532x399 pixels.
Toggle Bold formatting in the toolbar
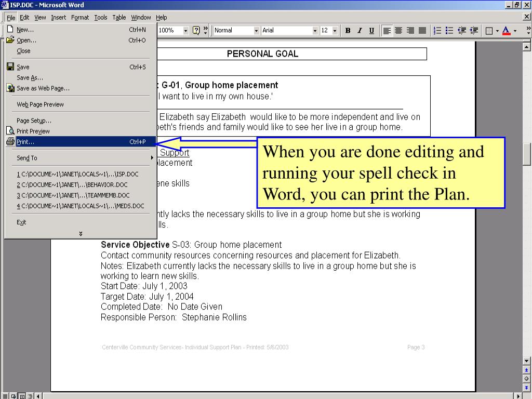[x=348, y=31]
